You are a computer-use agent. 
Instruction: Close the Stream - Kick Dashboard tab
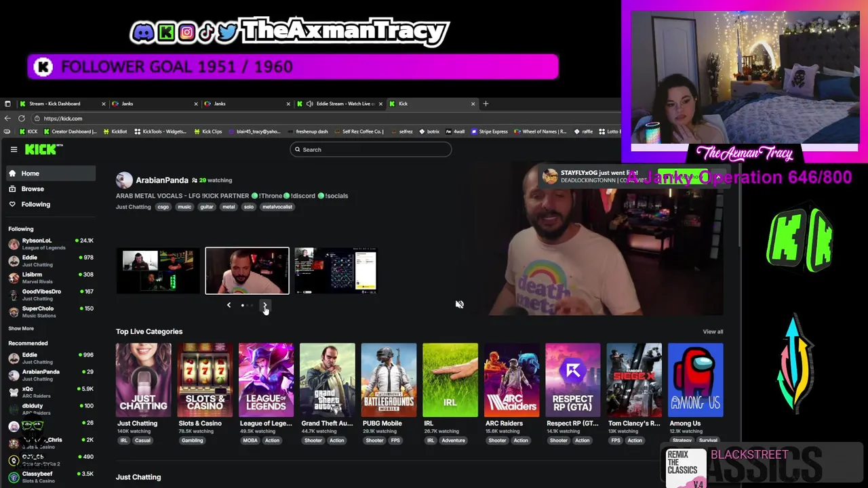pos(103,104)
